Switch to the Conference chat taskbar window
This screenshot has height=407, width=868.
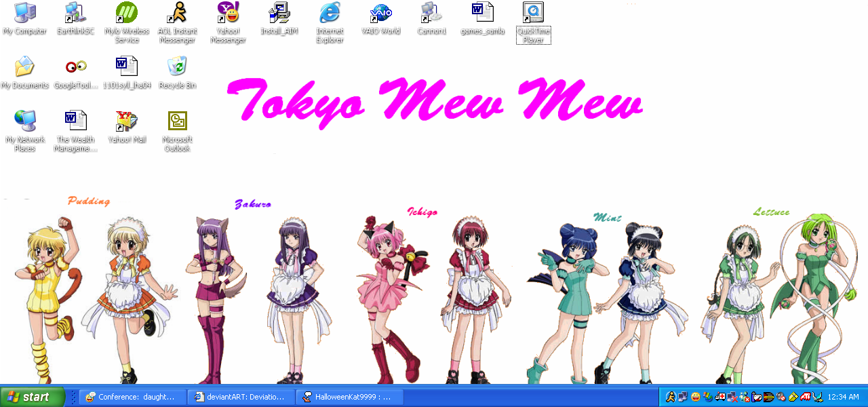coord(132,397)
